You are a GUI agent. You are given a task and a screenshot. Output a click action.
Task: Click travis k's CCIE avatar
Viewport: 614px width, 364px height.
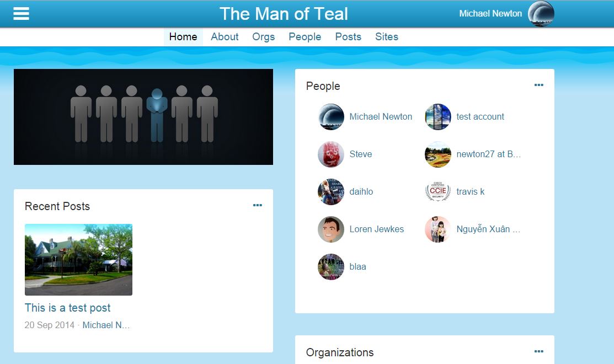pyautogui.click(x=438, y=192)
